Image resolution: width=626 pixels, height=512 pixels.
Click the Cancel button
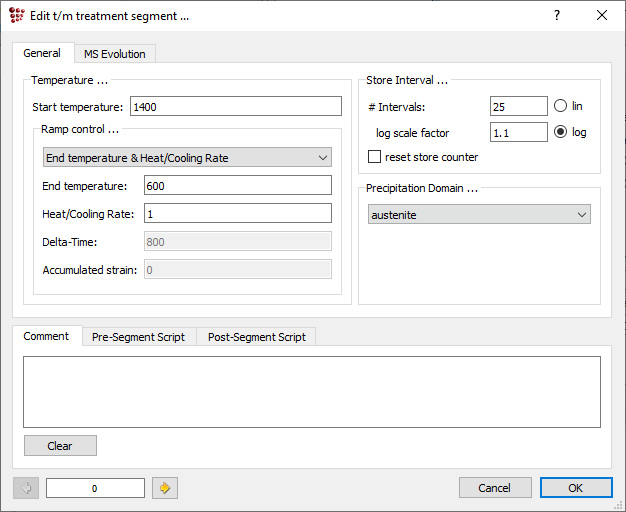(495, 488)
